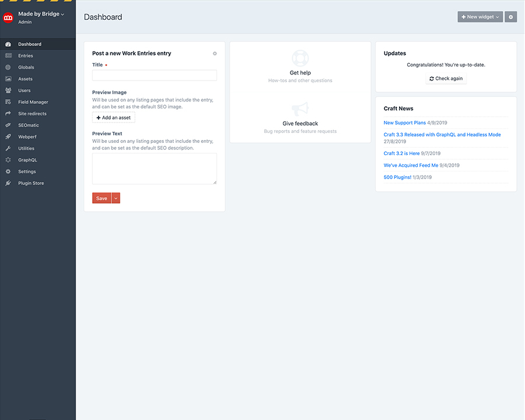Viewport: 525px width, 420px height.
Task: Click the Add an asset button
Action: 114,118
